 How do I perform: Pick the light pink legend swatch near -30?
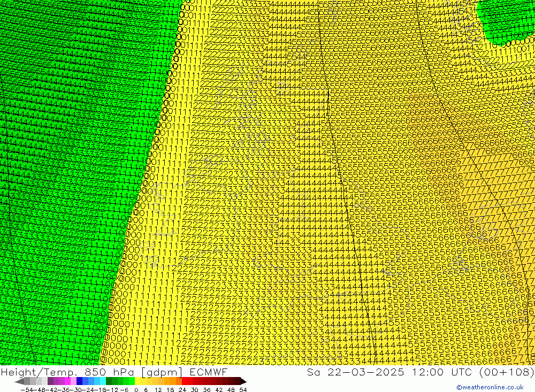[x=73, y=381]
